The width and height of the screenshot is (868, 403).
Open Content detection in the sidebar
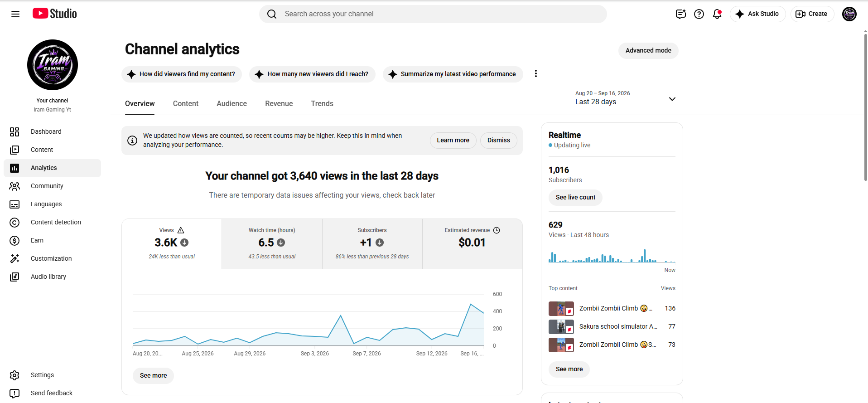[x=52, y=222]
